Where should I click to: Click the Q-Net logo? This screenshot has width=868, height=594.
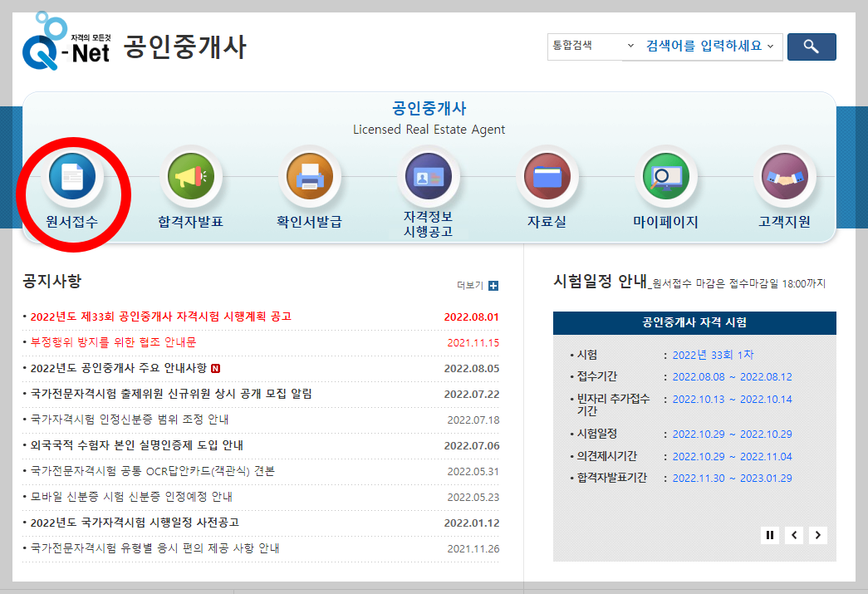pyautogui.click(x=62, y=42)
